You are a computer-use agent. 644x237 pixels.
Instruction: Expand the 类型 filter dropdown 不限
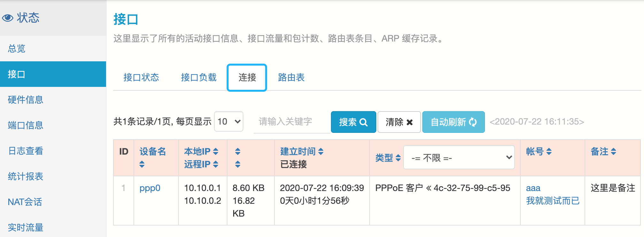(x=459, y=157)
